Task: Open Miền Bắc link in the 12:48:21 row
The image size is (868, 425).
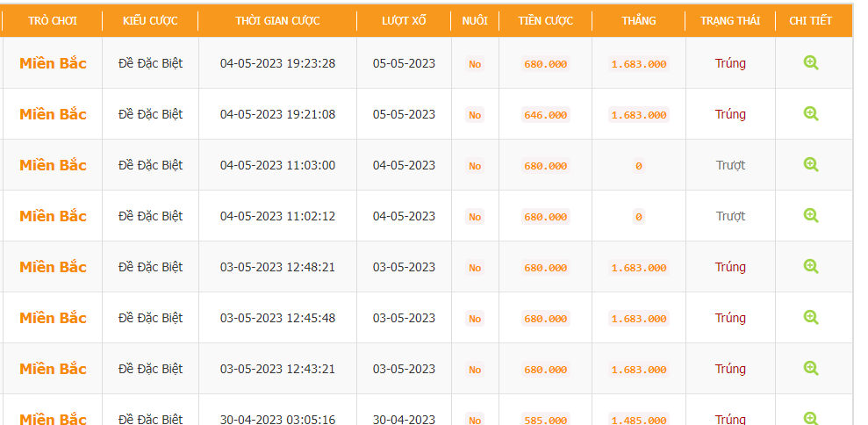Action: click(x=54, y=267)
